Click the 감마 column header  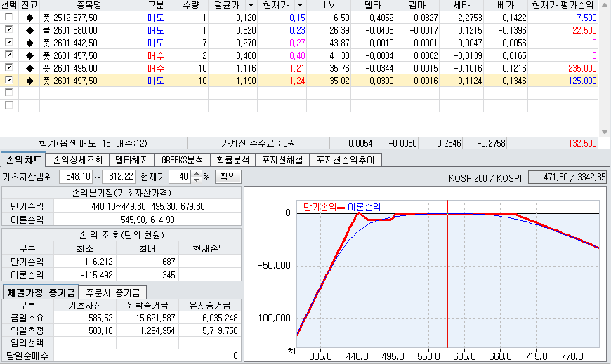coord(417,5)
